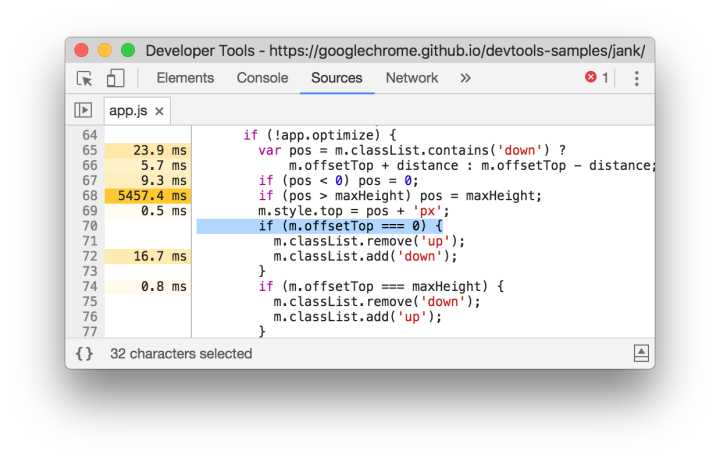Click the 16.7 ms timing value

click(160, 256)
